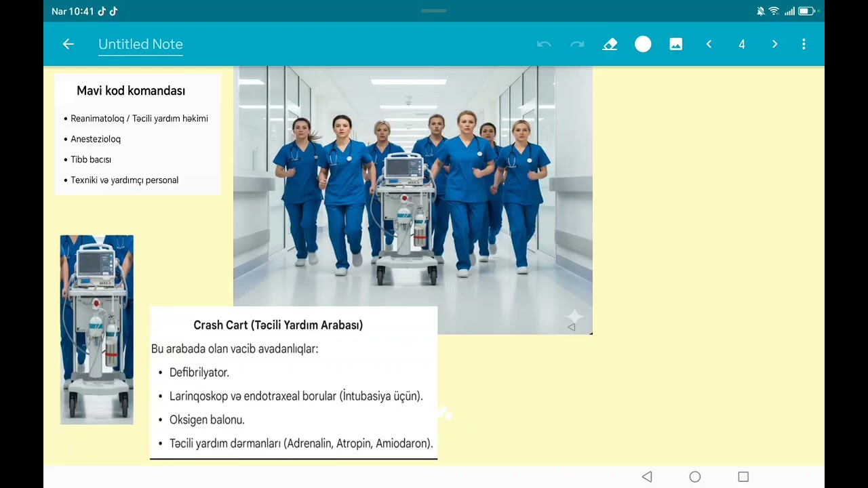Tap the small triangle marker on image corner

coord(572,327)
